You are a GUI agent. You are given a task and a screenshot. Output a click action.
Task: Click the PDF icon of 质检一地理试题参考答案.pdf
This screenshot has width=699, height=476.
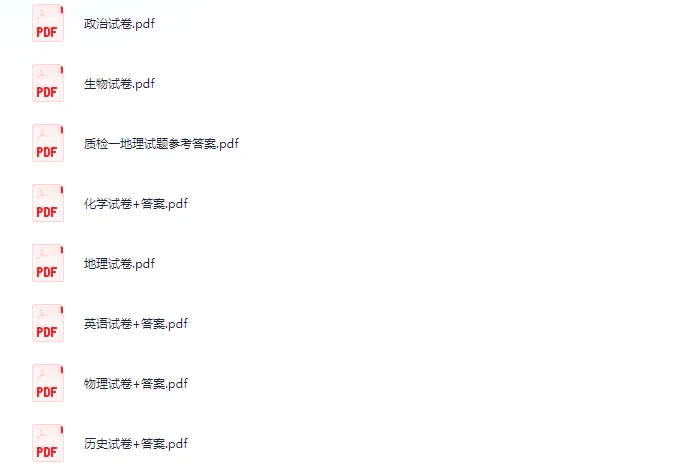pos(48,143)
